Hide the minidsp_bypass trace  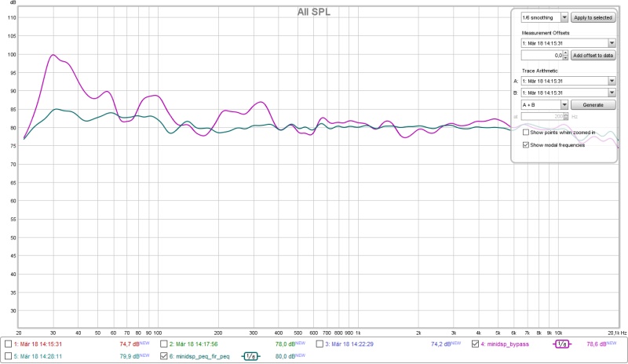476,344
